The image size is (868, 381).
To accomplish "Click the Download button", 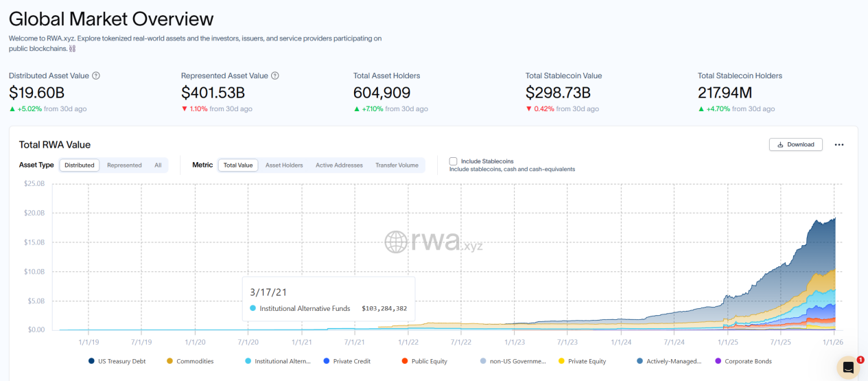I will (x=795, y=145).
